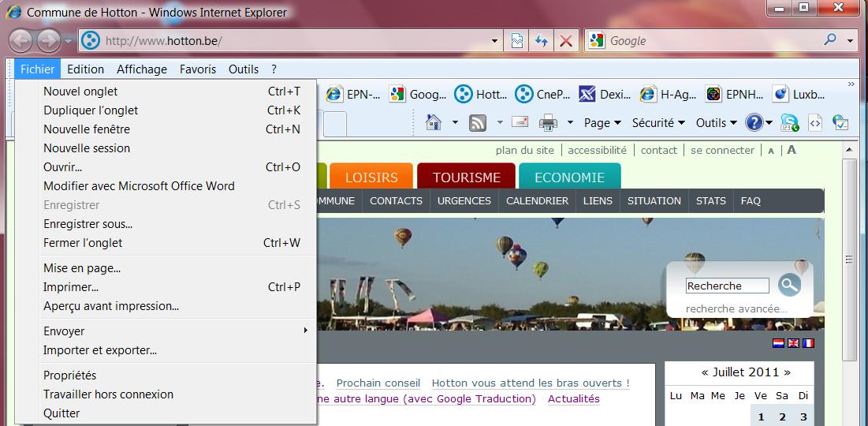Expand the address bar URL history dropdown
The image size is (868, 426).
point(494,41)
